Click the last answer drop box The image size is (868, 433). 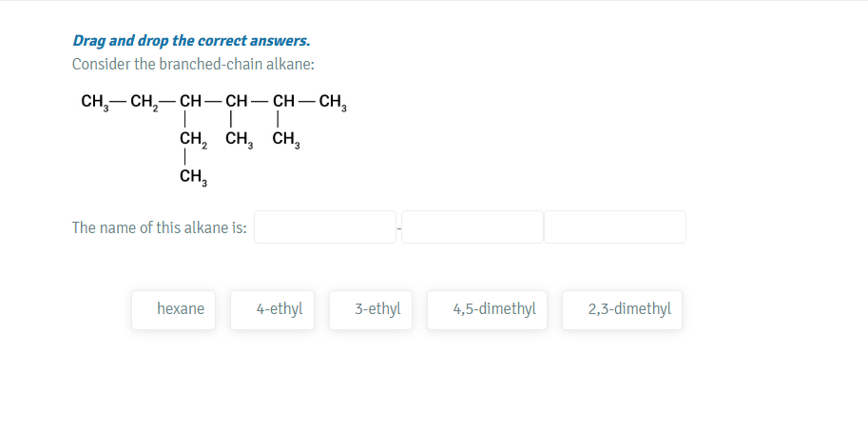pos(615,227)
